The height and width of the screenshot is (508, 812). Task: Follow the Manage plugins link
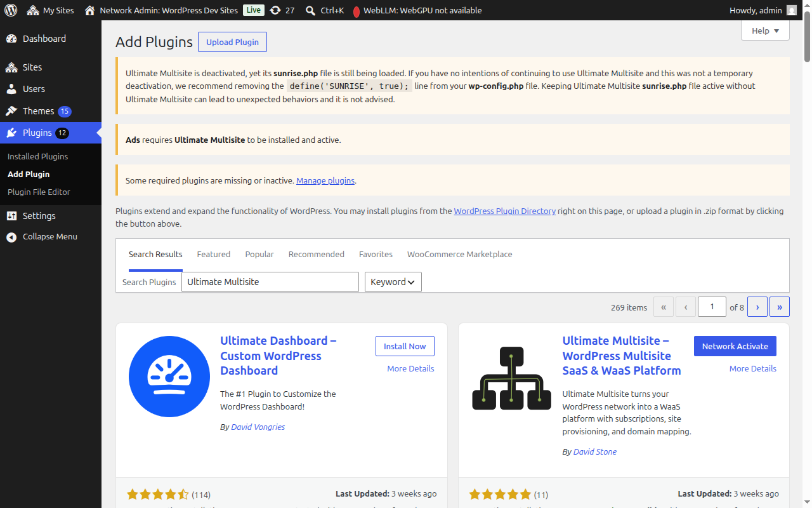click(x=325, y=180)
